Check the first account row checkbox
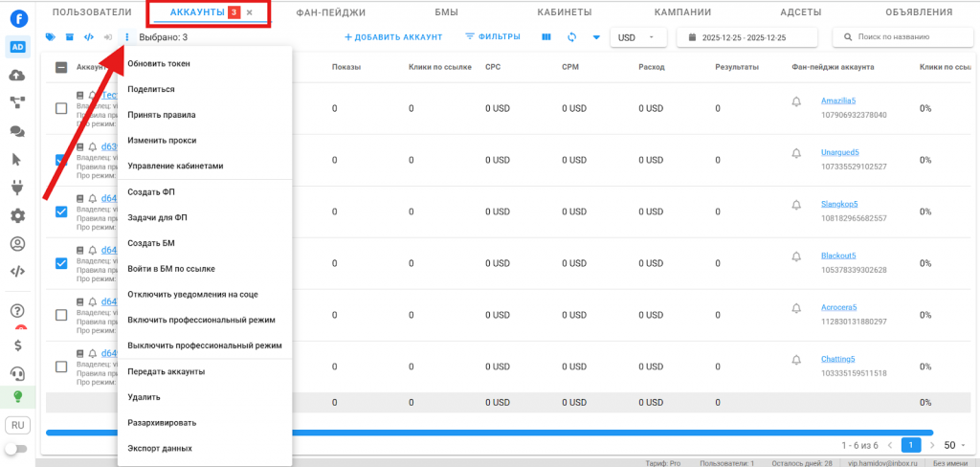The height and width of the screenshot is (467, 980). click(x=61, y=108)
